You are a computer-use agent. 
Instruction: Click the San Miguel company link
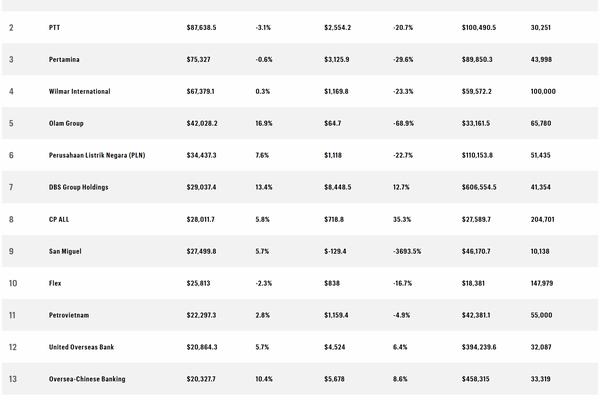tap(65, 251)
